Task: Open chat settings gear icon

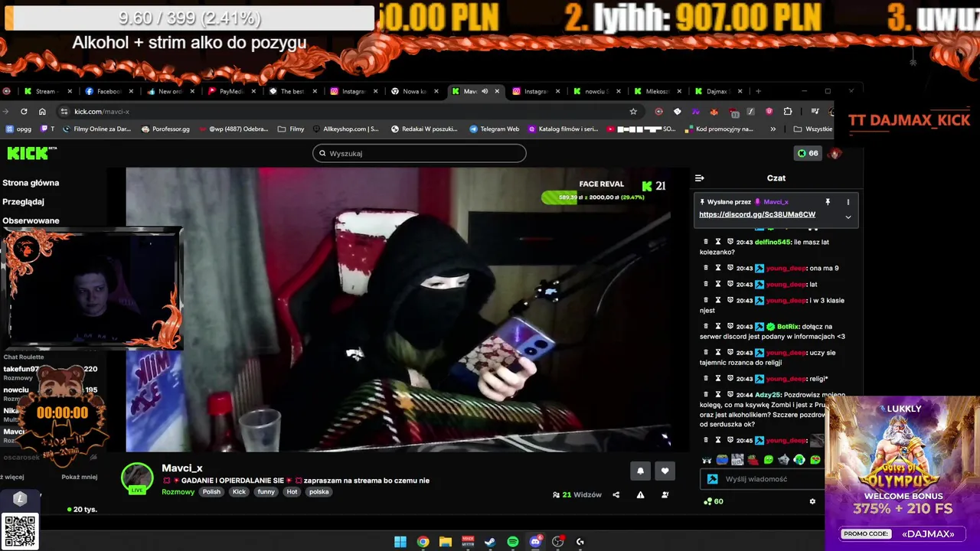Action: click(x=812, y=501)
